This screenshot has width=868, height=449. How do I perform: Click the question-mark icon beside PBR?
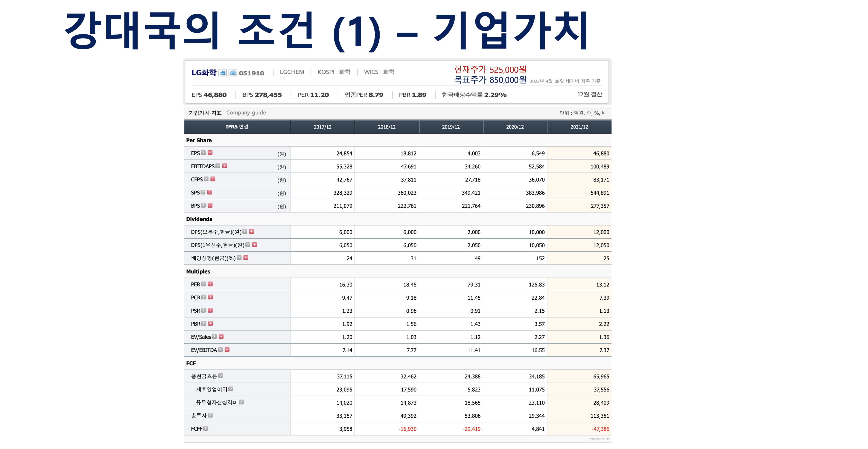[x=203, y=323]
